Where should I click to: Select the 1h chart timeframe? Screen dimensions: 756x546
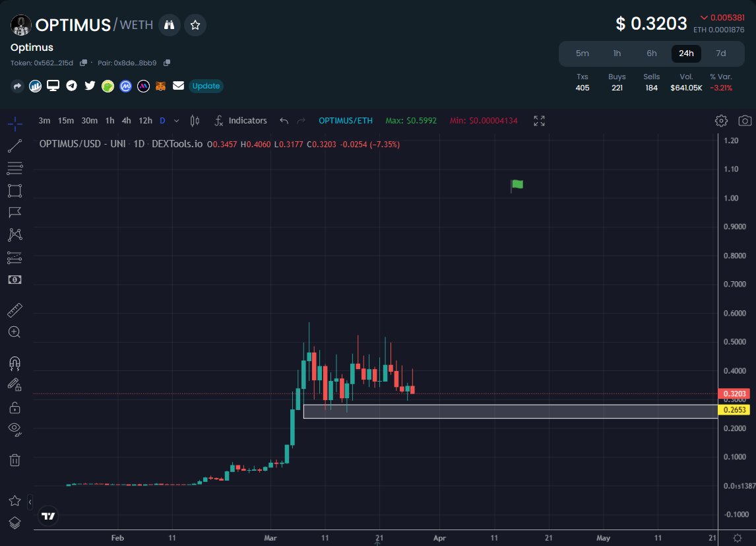tap(110, 121)
